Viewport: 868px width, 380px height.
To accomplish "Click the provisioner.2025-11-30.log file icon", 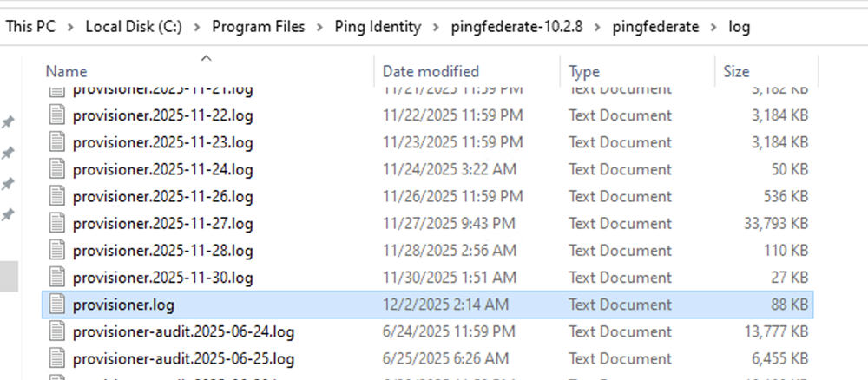I will click(57, 278).
